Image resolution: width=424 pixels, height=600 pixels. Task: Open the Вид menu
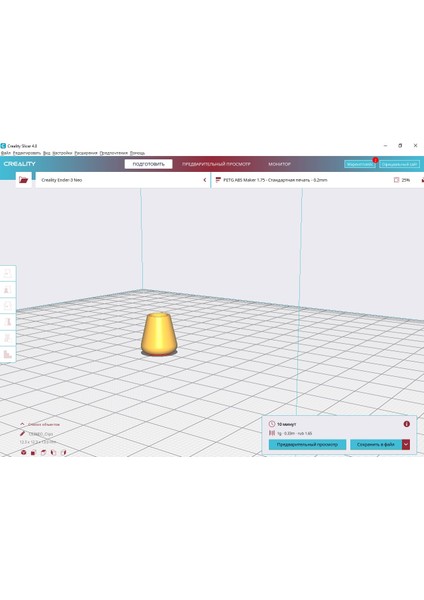click(47, 153)
